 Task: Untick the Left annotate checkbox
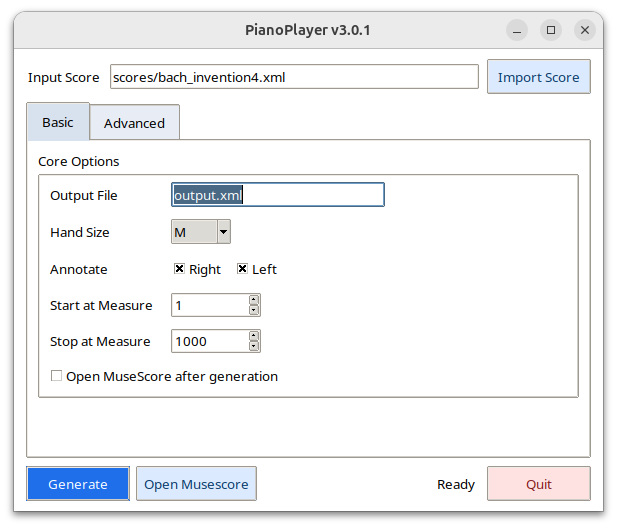[242, 269]
